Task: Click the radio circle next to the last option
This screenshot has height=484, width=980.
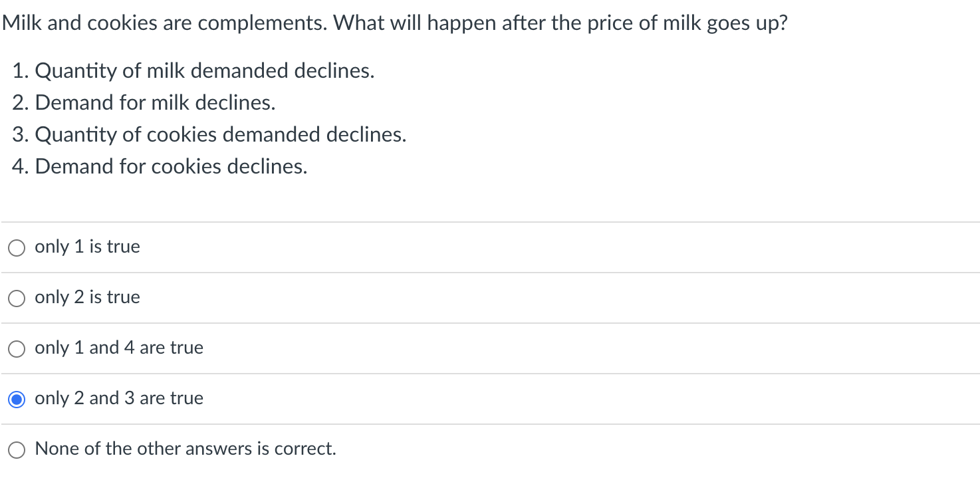Action: 16,449
